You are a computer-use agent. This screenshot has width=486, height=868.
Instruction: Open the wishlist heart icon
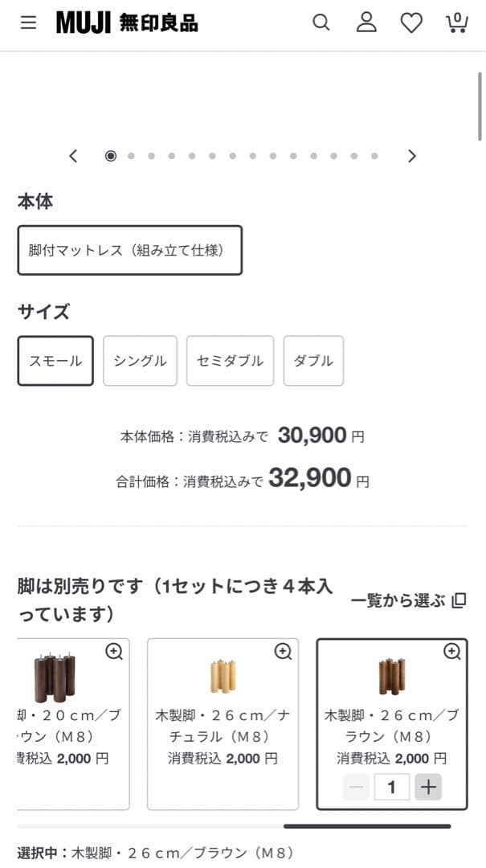(x=411, y=23)
